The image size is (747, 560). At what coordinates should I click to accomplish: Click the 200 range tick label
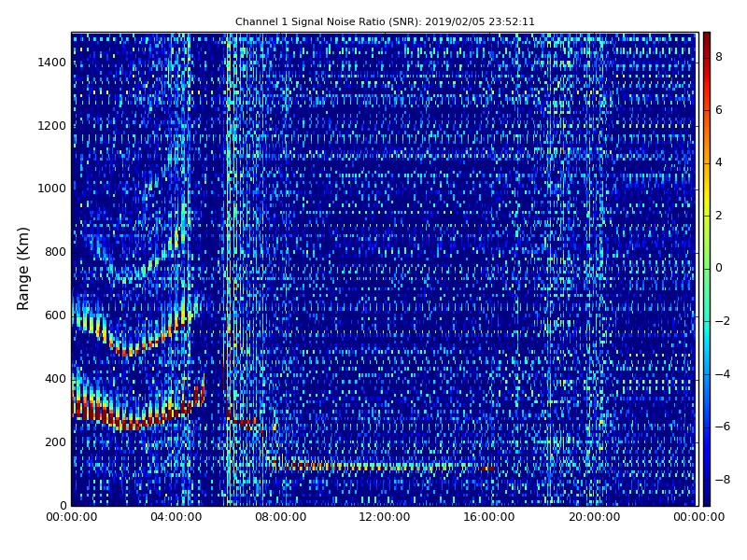[x=55, y=441]
